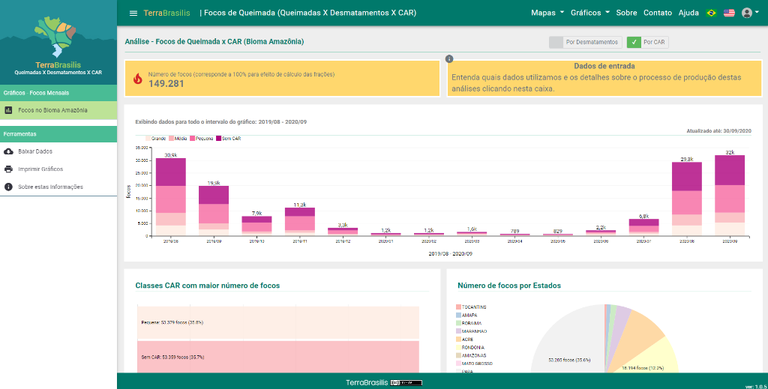Viewport: 768px width, 389px height.
Task: Click the cloud download icon for Baixar Dados
Action: 8,151
